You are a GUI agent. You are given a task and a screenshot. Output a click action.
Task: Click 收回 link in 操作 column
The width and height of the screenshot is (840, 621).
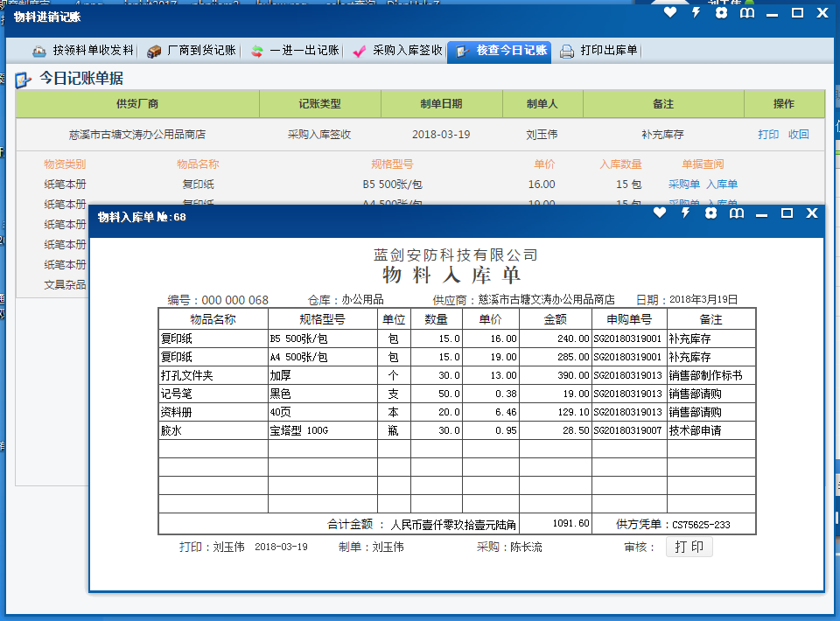[x=798, y=135]
